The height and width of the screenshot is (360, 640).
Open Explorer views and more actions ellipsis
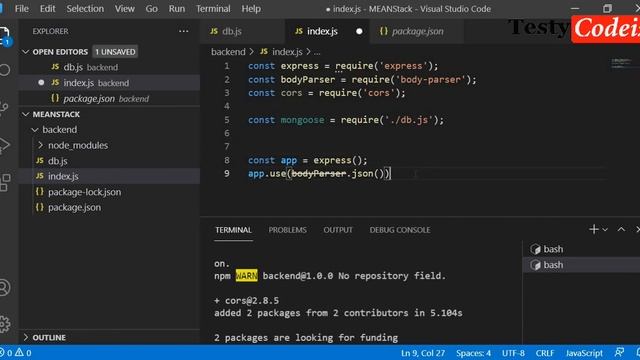pos(184,31)
